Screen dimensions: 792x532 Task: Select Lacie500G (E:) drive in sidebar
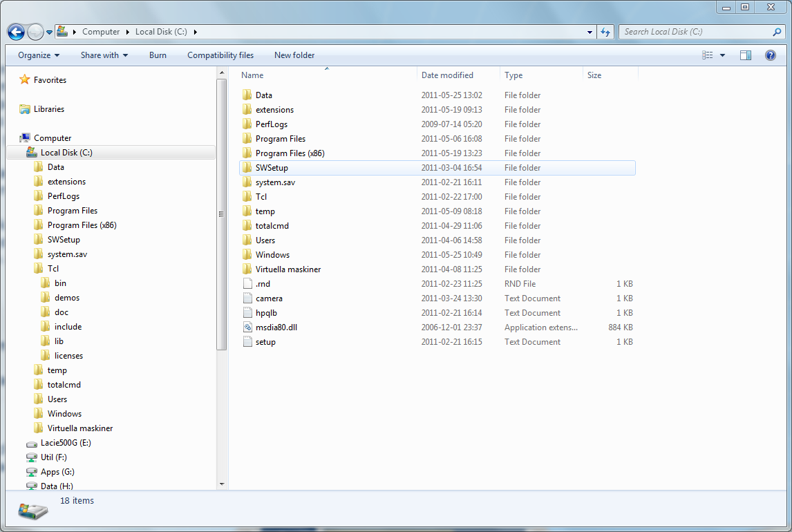click(x=65, y=443)
